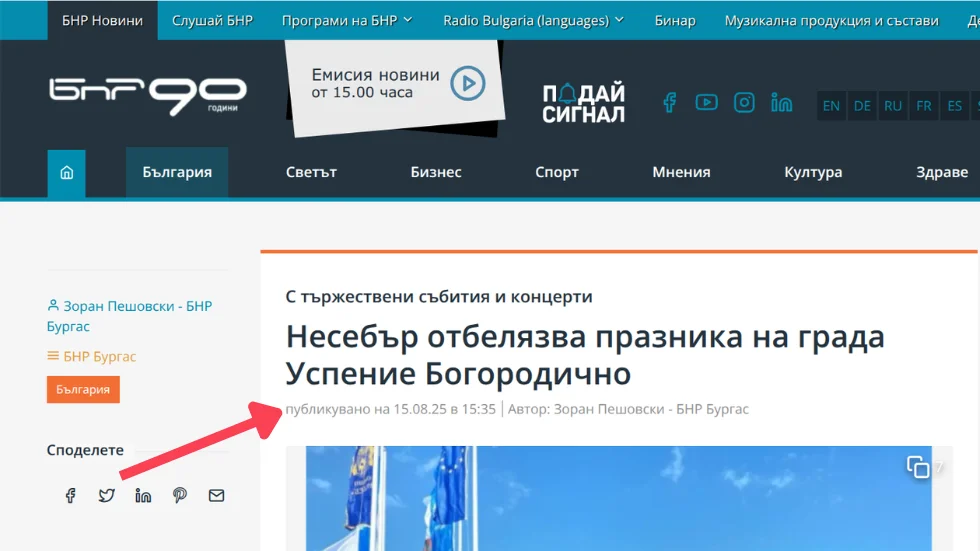
Task: Play the 15.00 news broadcast
Action: pos(468,83)
